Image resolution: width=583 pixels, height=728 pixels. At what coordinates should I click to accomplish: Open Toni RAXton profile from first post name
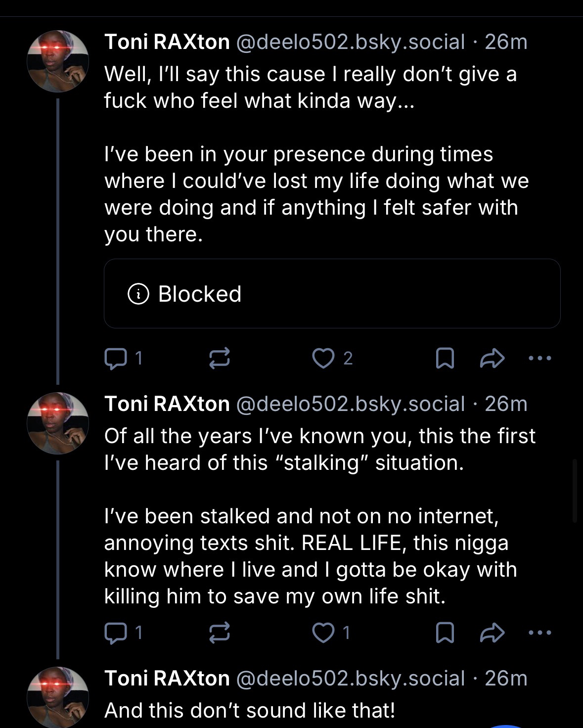tap(167, 42)
